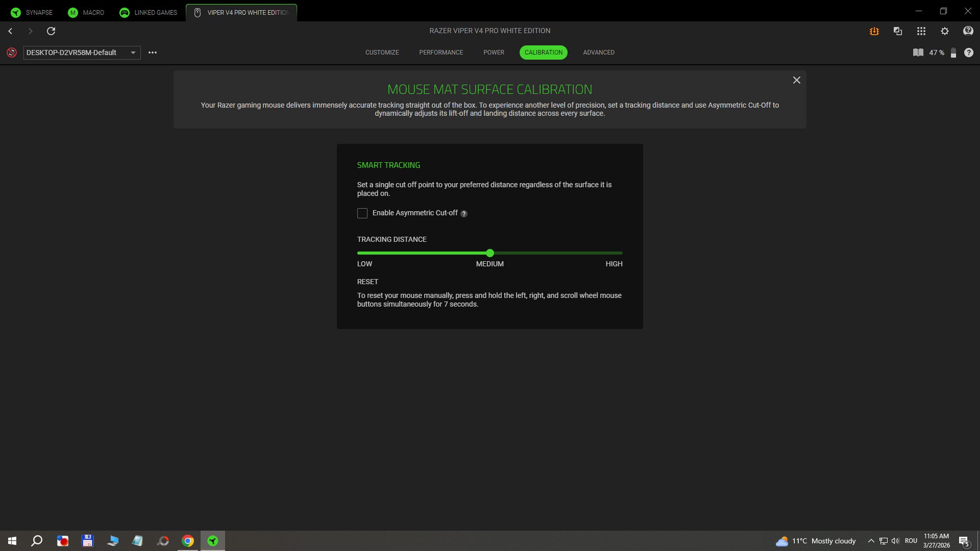Image resolution: width=980 pixels, height=551 pixels.
Task: Open the settings gear icon
Action: pyautogui.click(x=945, y=31)
